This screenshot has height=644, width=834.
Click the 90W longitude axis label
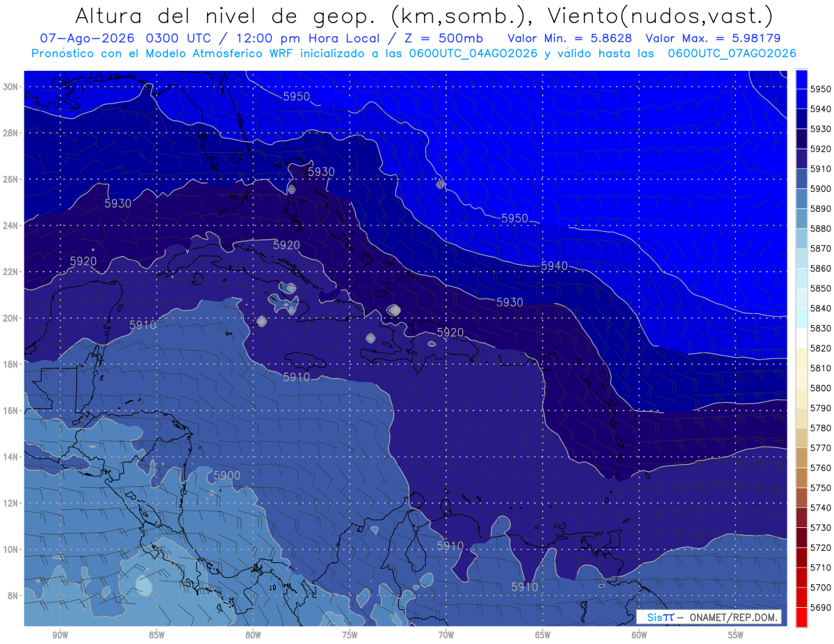(x=60, y=634)
